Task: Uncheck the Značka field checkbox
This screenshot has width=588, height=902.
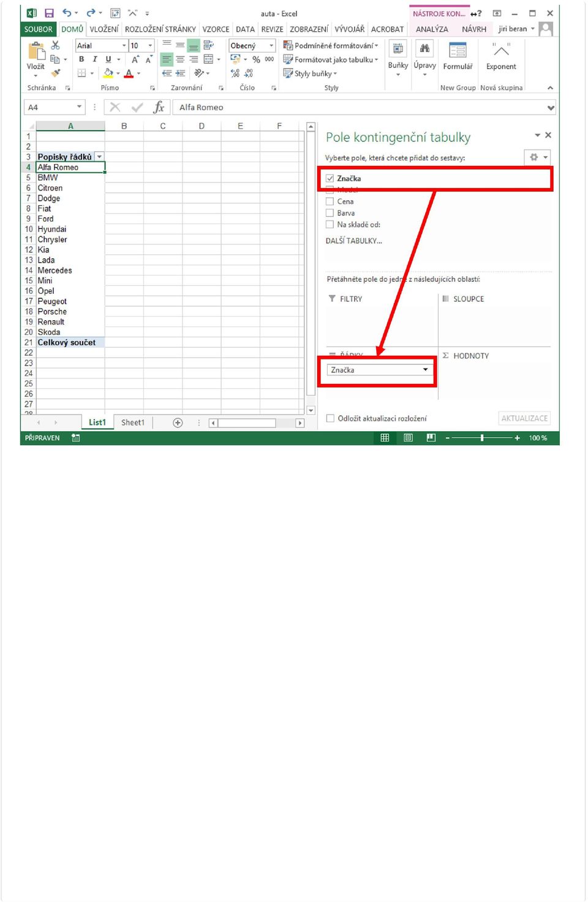Action: 330,178
